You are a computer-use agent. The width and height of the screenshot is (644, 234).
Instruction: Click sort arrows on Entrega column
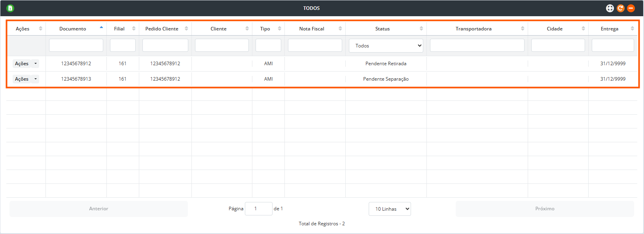click(632, 28)
